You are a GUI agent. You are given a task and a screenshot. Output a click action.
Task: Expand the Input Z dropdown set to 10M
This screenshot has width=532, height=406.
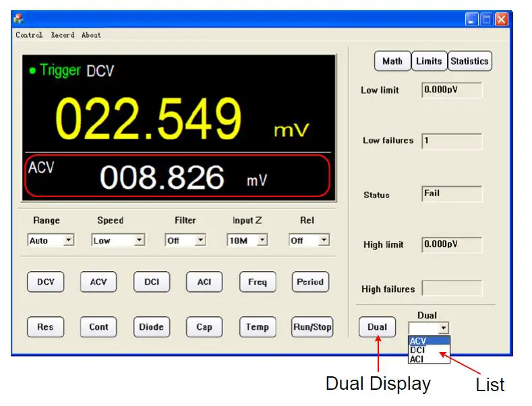click(x=262, y=240)
